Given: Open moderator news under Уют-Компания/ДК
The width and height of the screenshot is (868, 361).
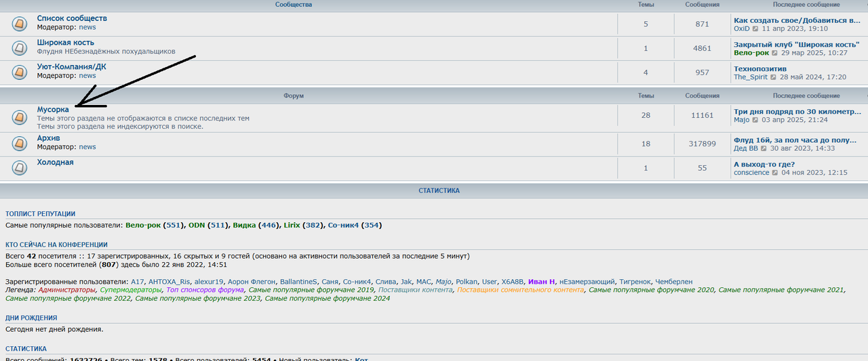Looking at the screenshot, I should tap(87, 76).
